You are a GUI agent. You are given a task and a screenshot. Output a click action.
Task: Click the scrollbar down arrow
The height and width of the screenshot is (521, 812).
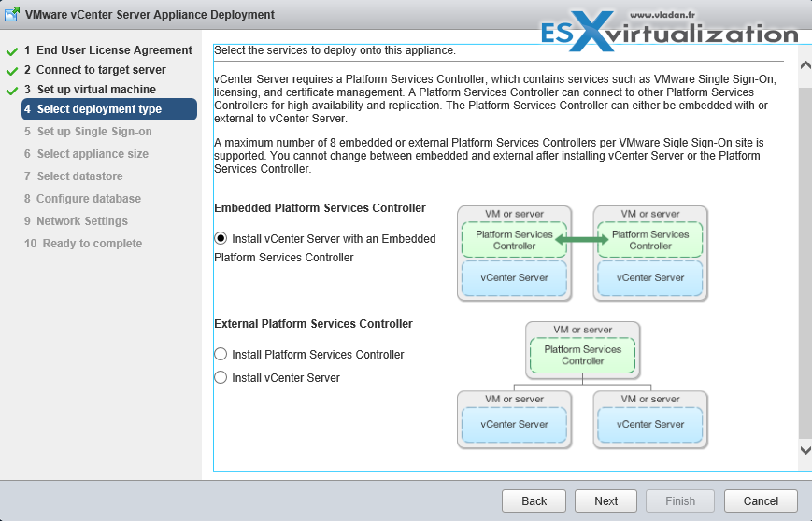tap(805, 450)
